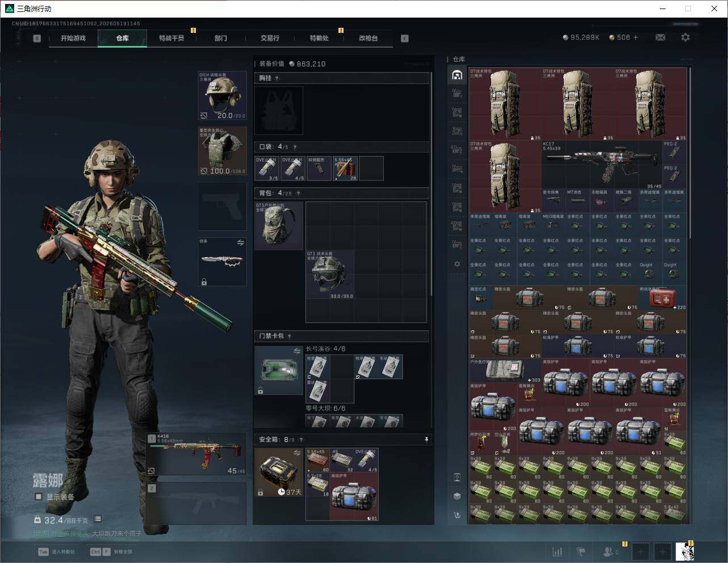This screenshot has height=563, width=728.
Task: Click the flag icon in bottom bar
Action: [x=581, y=551]
